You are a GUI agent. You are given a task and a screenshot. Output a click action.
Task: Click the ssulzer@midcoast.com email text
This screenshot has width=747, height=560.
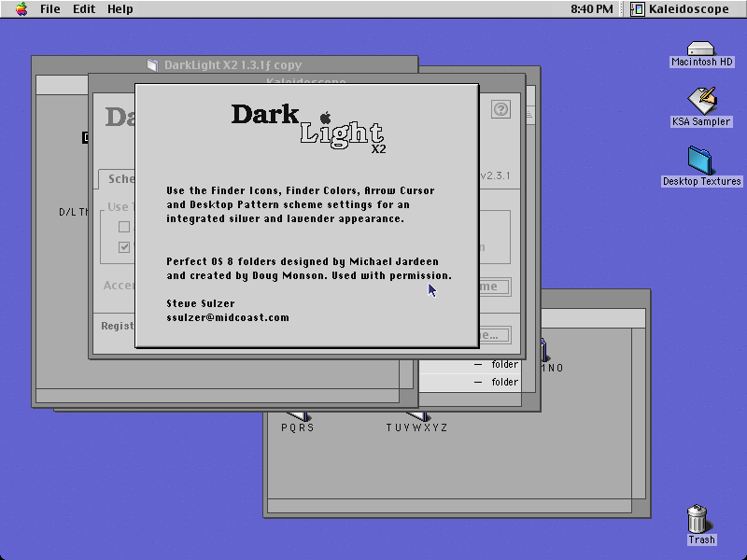pyautogui.click(x=228, y=317)
